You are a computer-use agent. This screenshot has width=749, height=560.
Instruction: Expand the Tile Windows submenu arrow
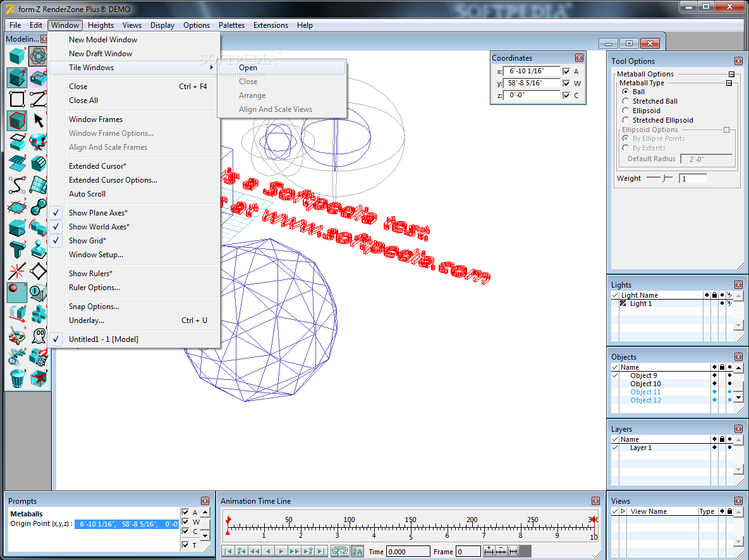[211, 68]
